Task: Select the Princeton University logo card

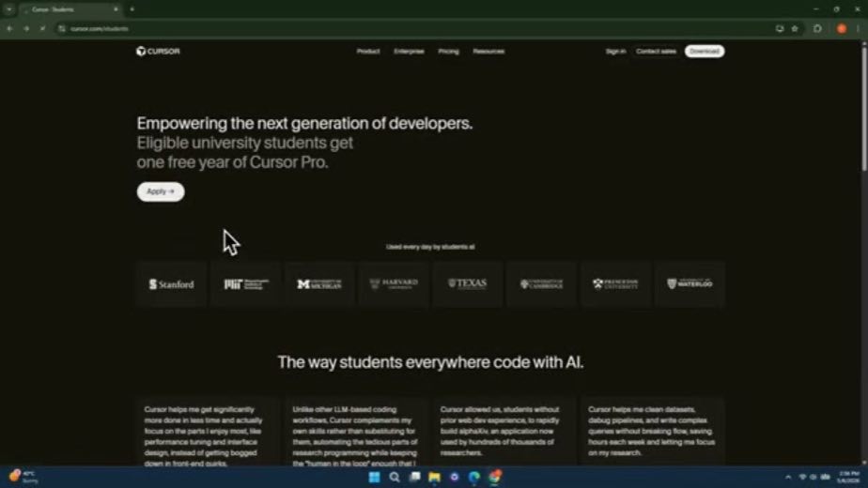Action: (615, 283)
